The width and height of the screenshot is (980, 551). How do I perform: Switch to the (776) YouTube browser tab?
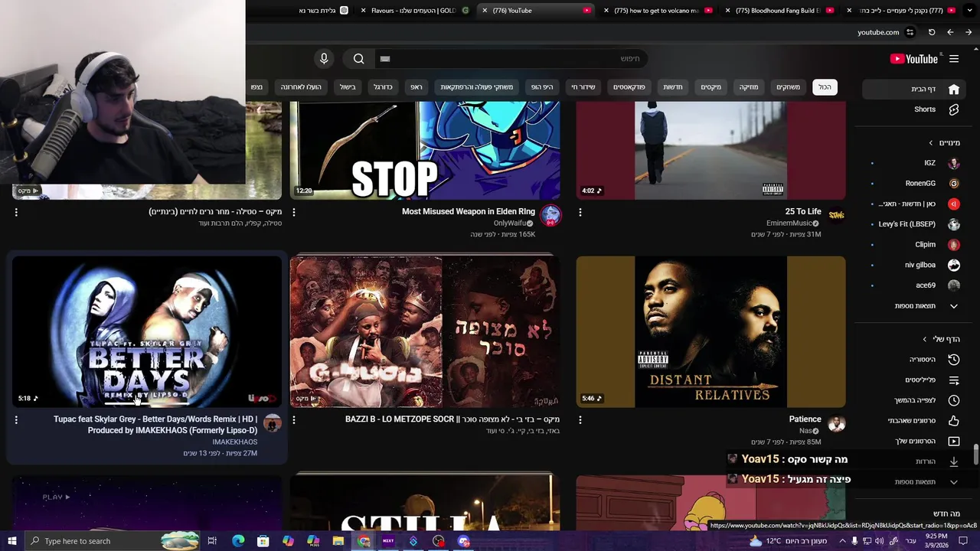click(x=536, y=11)
